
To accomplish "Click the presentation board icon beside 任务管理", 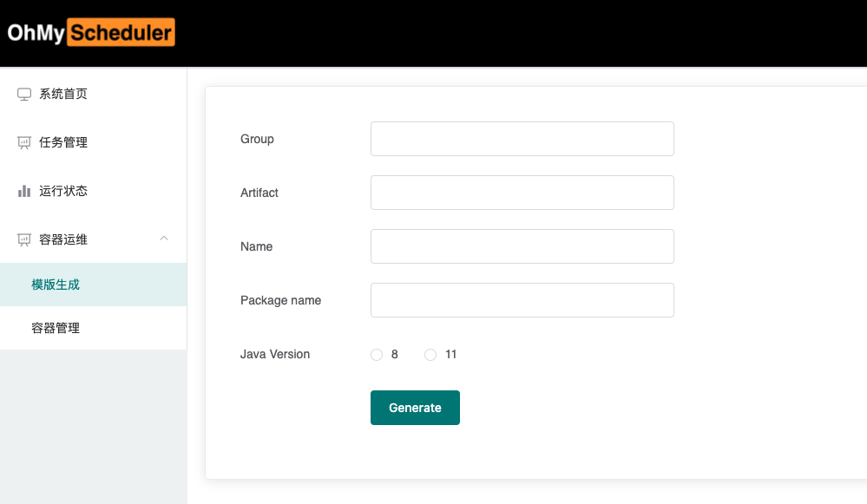I will [23, 142].
